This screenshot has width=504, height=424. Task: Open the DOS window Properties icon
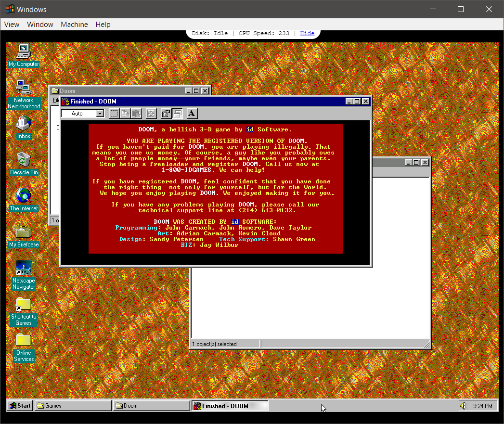click(x=166, y=114)
